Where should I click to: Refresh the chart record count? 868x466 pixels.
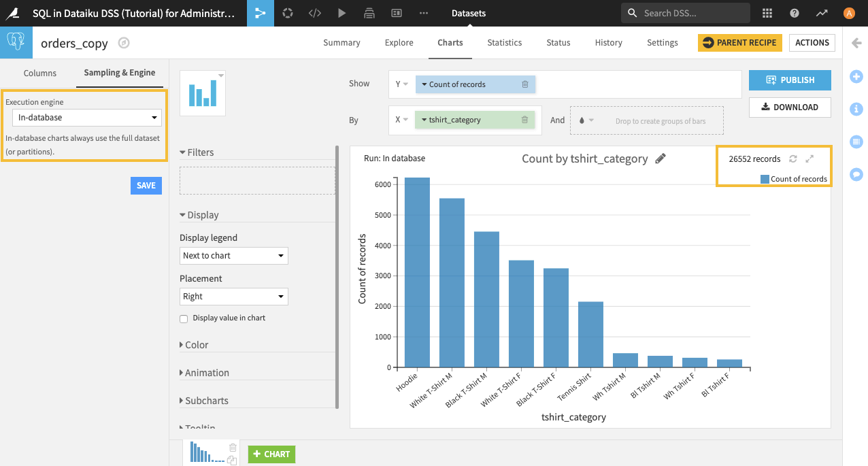(x=792, y=159)
